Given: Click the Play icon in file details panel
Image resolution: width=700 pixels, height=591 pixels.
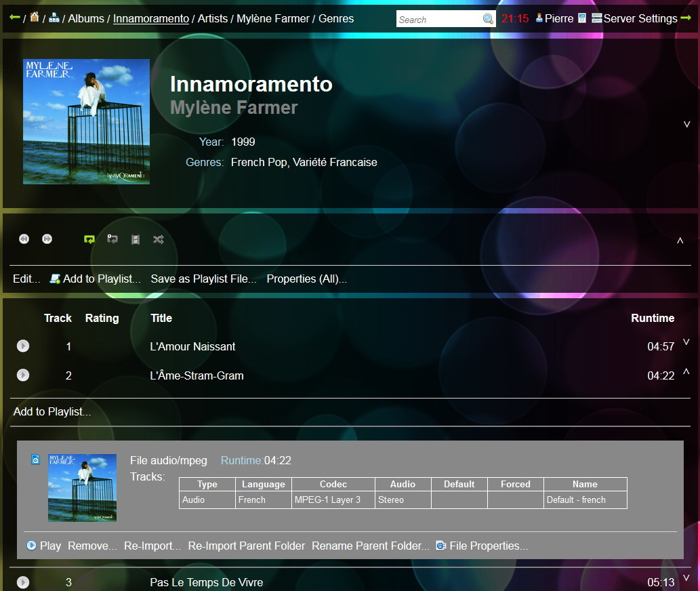Looking at the screenshot, I should click(31, 545).
